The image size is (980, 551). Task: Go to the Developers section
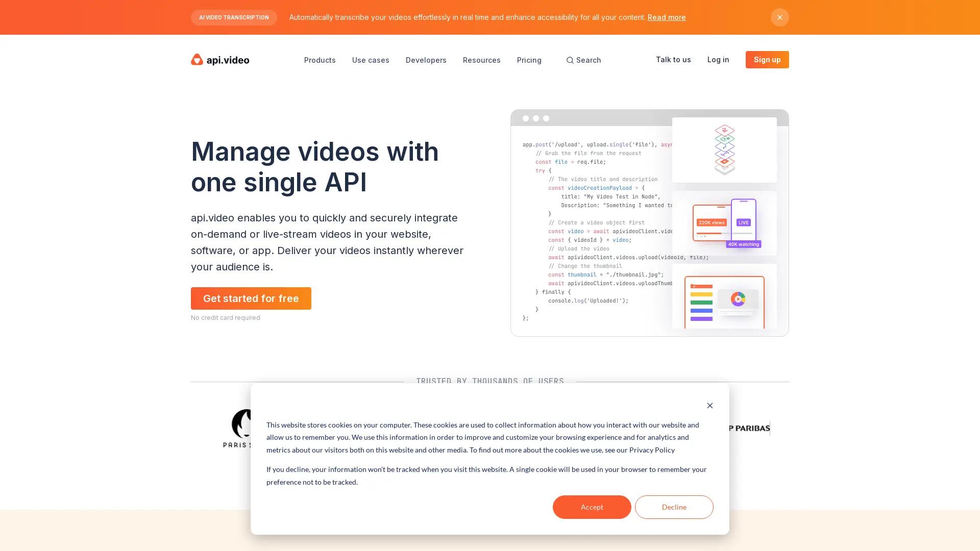tap(426, 60)
